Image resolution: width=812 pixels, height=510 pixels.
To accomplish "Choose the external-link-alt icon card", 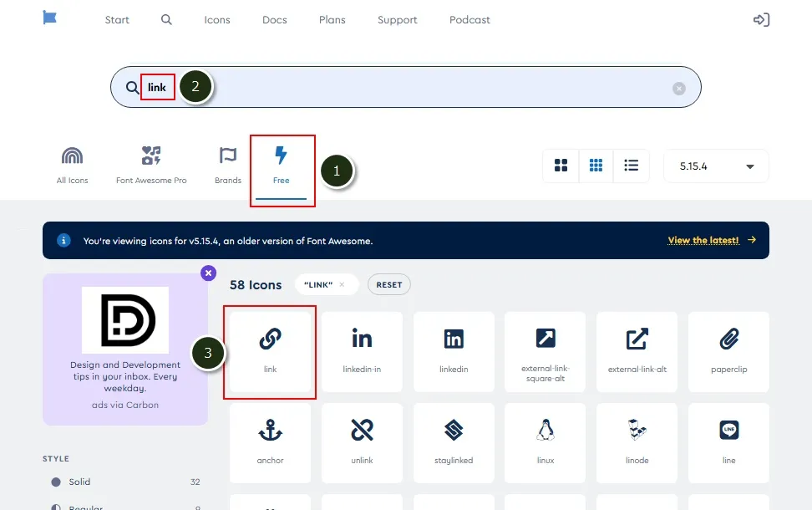I will (x=637, y=351).
